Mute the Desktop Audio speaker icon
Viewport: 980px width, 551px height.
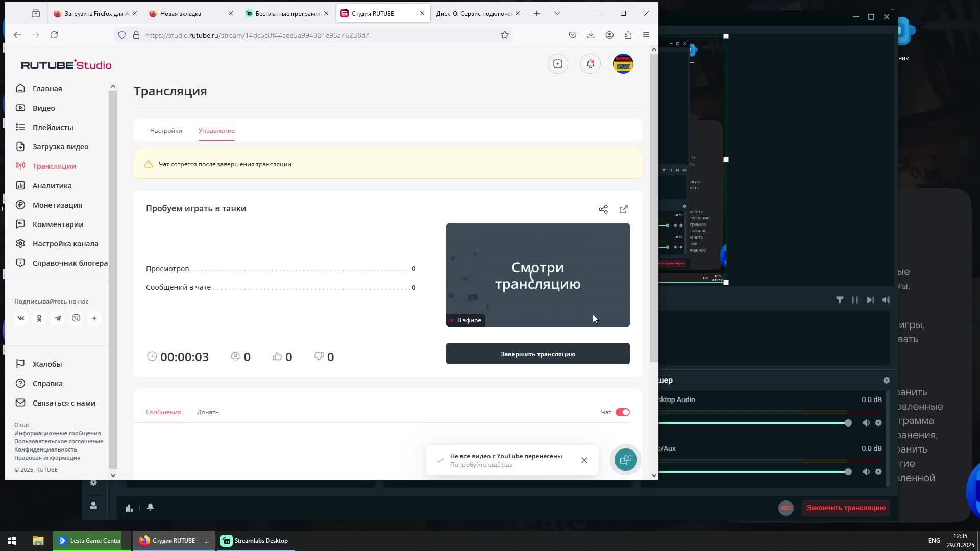(866, 423)
